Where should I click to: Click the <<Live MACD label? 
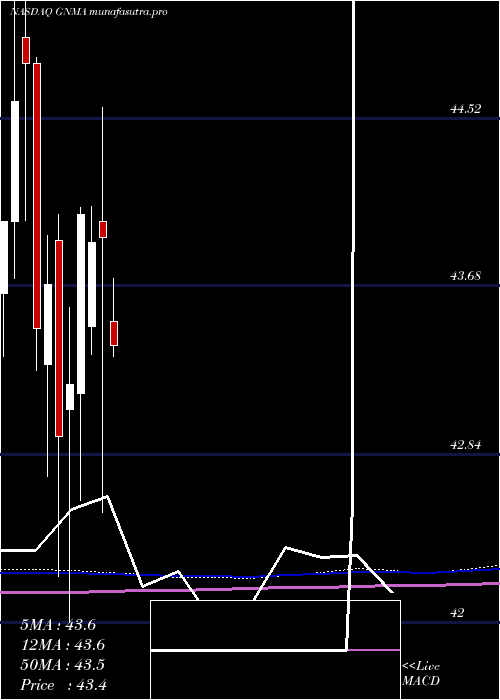421,674
